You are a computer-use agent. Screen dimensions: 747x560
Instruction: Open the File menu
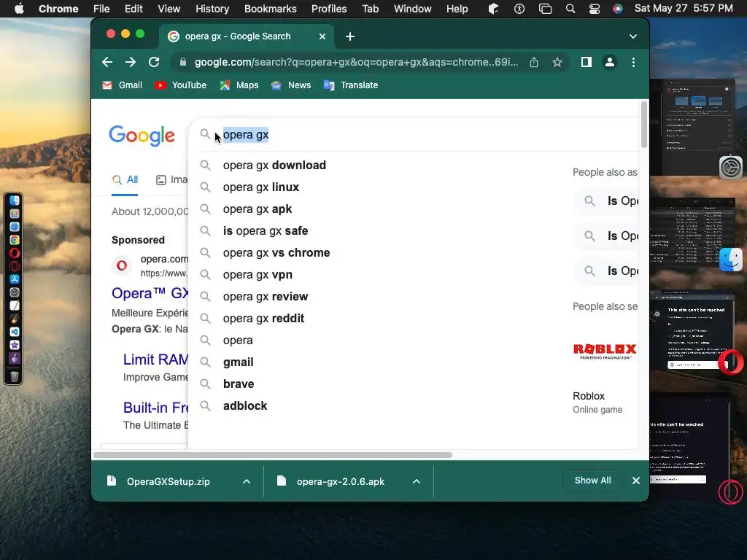[x=101, y=9]
